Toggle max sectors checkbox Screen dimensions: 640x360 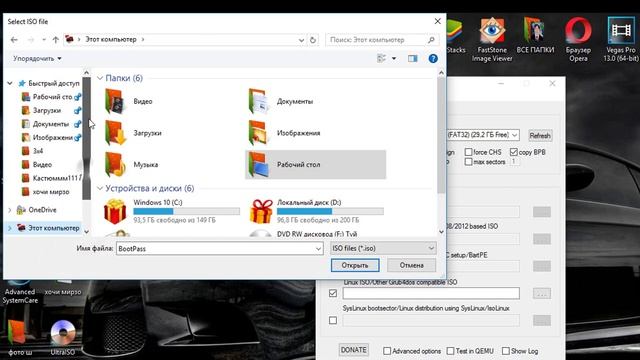[469, 162]
